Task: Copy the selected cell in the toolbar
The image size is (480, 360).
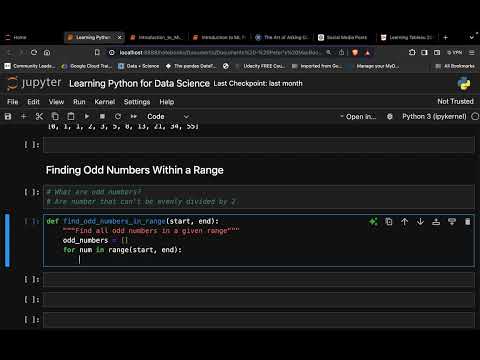Action: pos(55,116)
